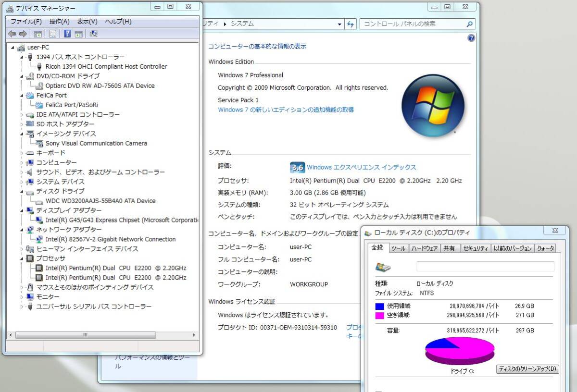Open the ファイル(F) menu

click(x=26, y=22)
